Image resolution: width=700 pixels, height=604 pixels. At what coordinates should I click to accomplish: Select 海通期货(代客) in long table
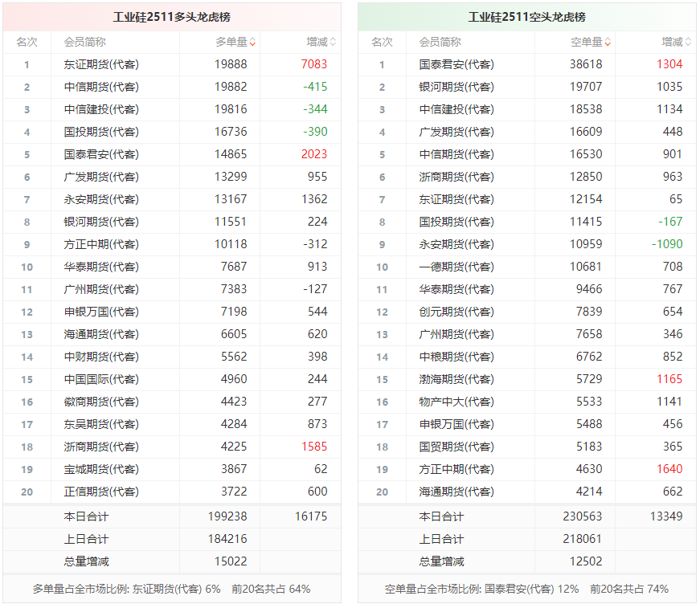click(101, 335)
